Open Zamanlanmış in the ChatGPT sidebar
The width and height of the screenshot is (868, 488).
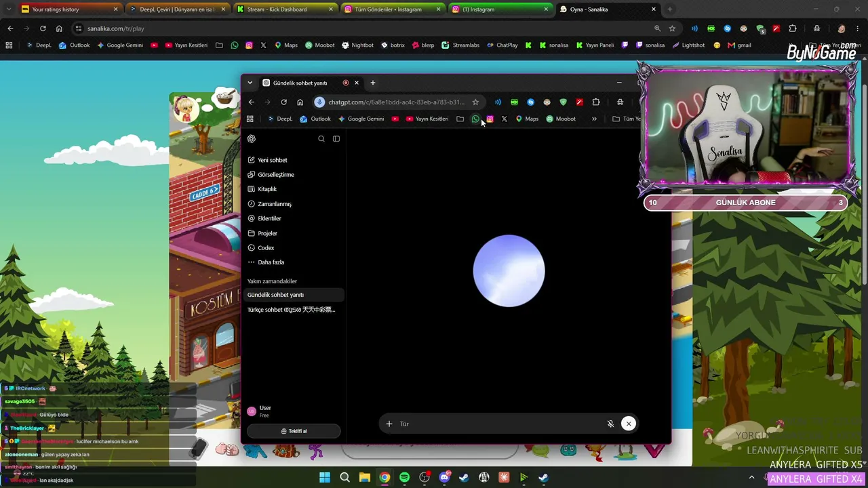click(295, 204)
